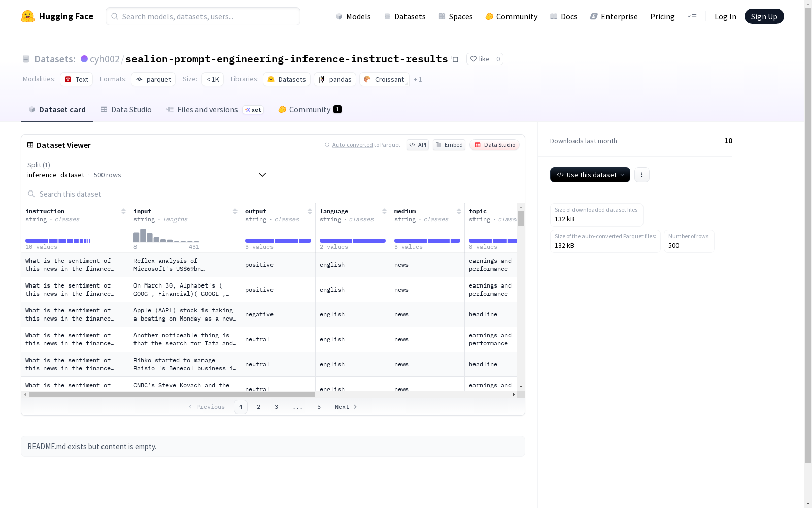View the Pricing page
This screenshot has width=812, height=508.
pos(662,16)
